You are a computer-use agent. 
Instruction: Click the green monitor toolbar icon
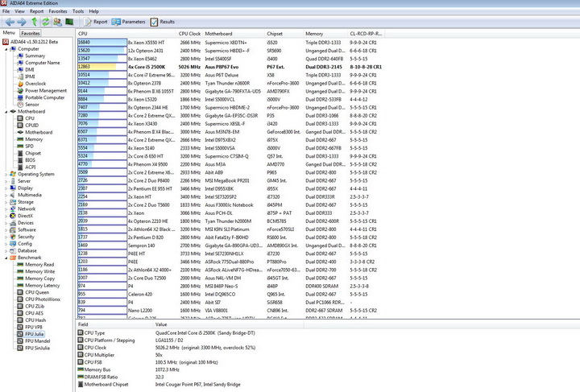coord(69,22)
